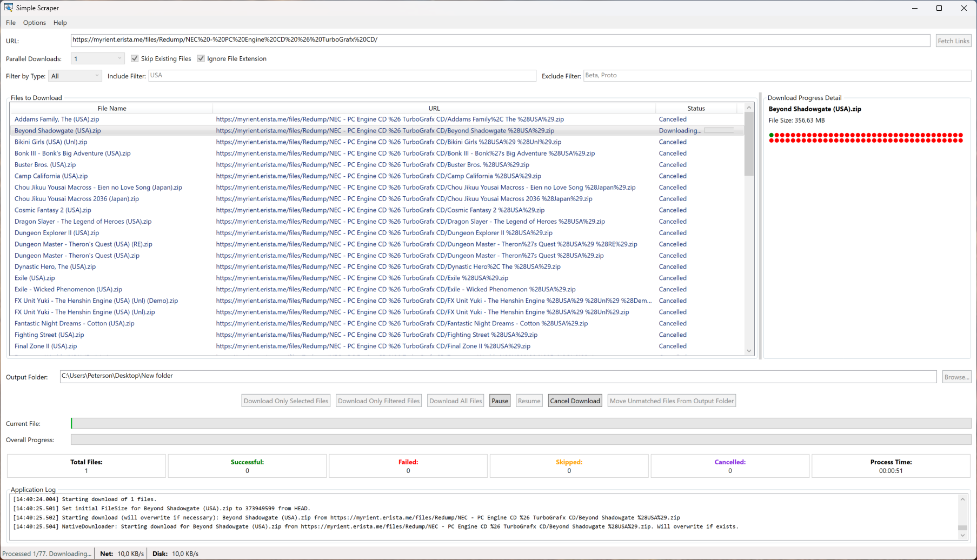Select Final Zone II (USA).zip row
Viewport: 977px width, 560px height.
(377, 346)
